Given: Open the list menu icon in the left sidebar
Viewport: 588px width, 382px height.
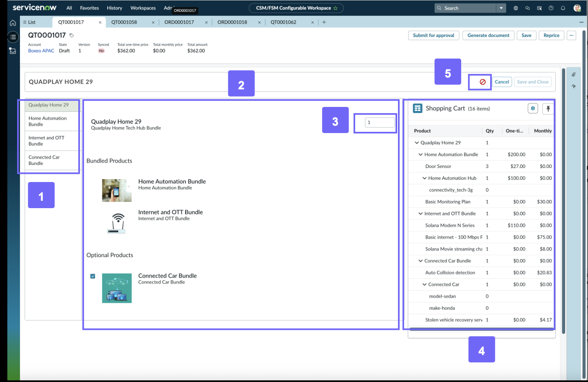Looking at the screenshot, I should point(13,37).
